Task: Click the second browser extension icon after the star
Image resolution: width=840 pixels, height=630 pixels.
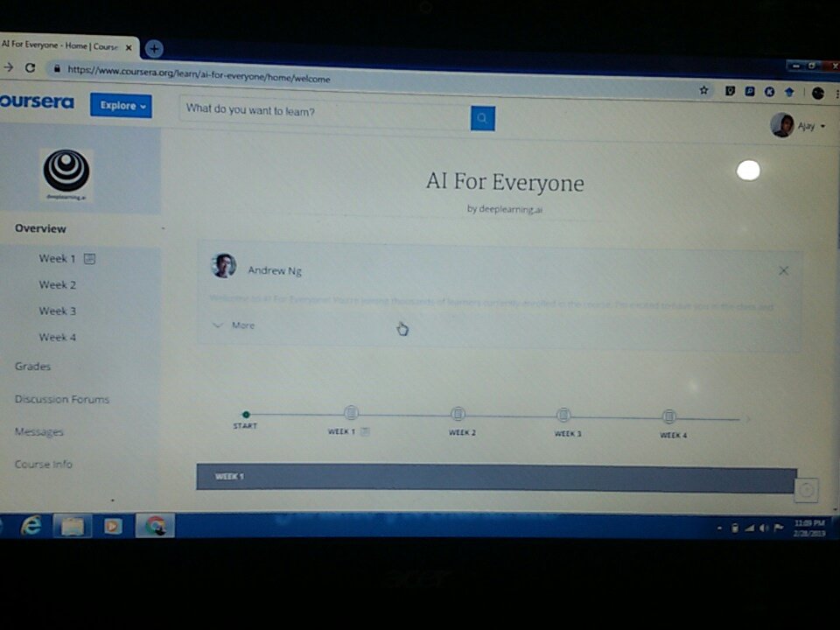Action: [x=750, y=92]
